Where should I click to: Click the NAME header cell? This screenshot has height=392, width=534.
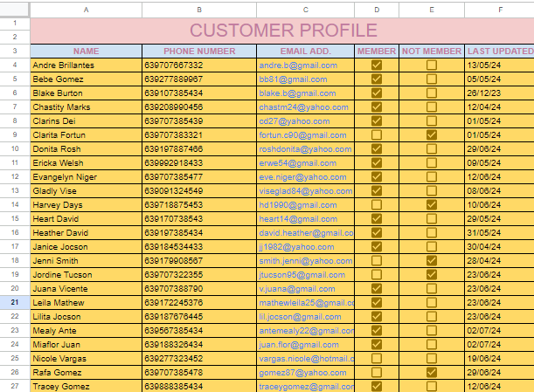(87, 51)
